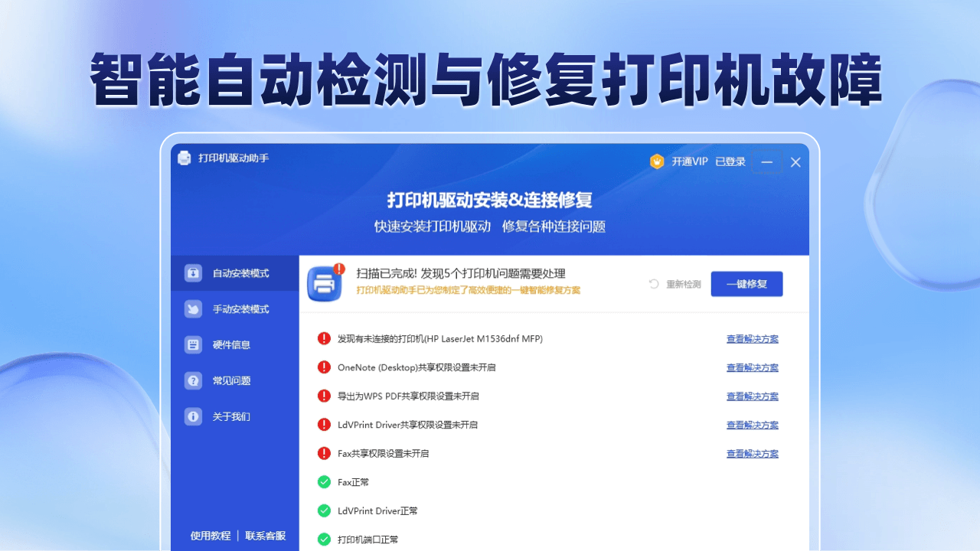Image resolution: width=980 pixels, height=551 pixels.
Task: Click the 常见问题 question mark icon
Action: (193, 380)
